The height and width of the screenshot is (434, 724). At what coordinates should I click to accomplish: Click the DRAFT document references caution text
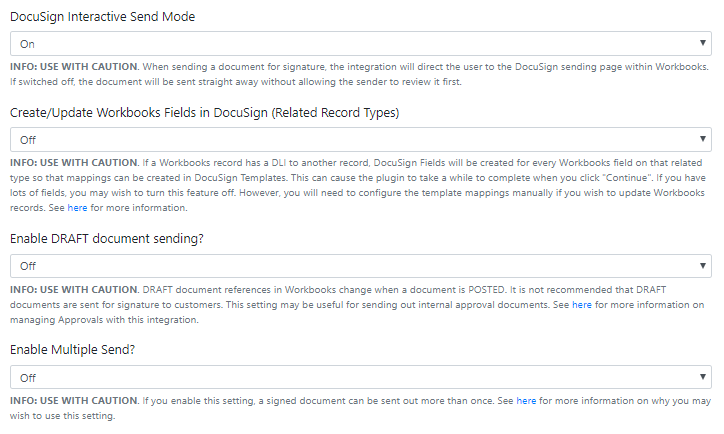click(x=357, y=305)
